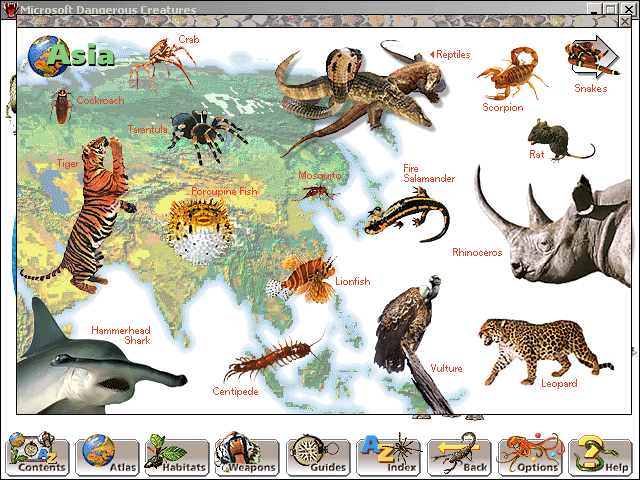640x480 pixels.
Task: Click the Mosquito text label
Action: [x=320, y=176]
